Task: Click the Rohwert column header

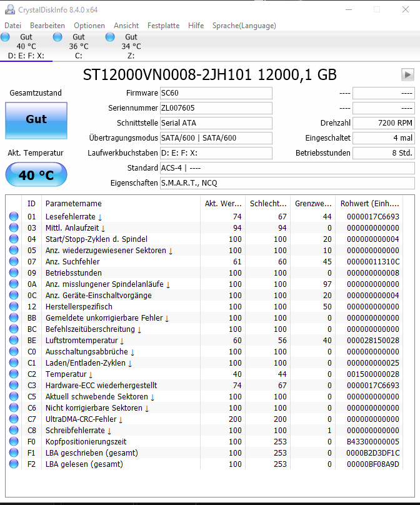Action: 369,204
